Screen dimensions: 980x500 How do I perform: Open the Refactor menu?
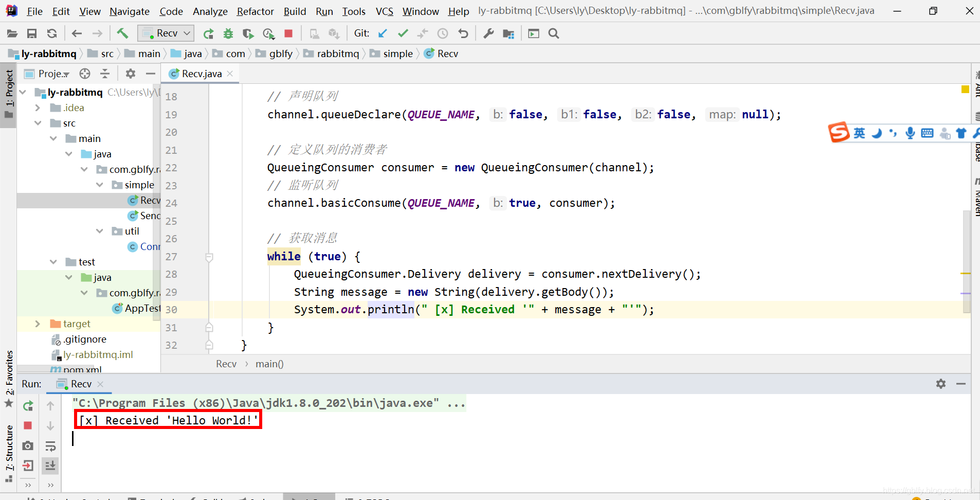255,11
